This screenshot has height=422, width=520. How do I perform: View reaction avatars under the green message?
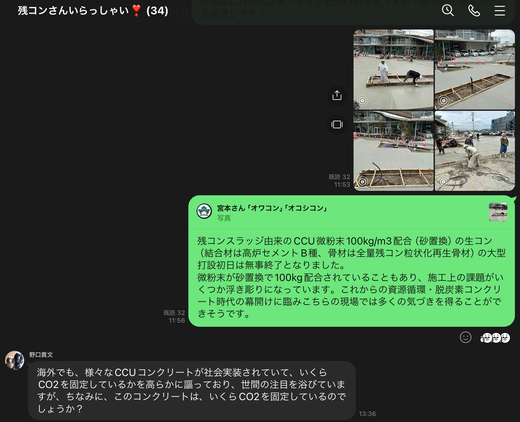(x=495, y=338)
